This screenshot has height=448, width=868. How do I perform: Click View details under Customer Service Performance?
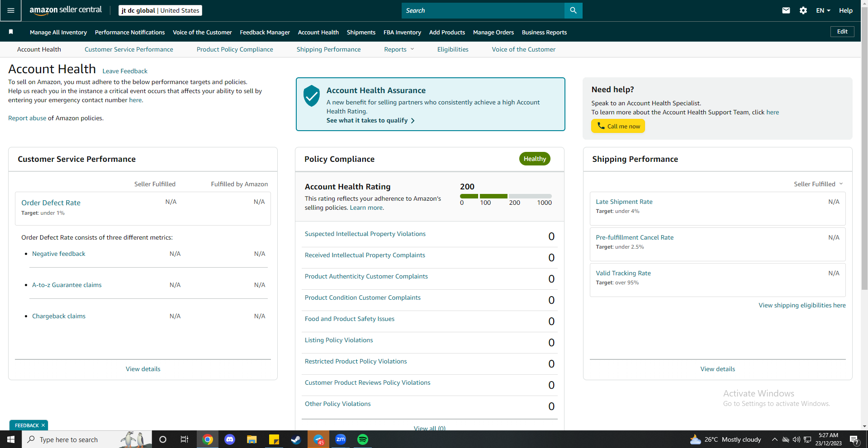(x=143, y=369)
